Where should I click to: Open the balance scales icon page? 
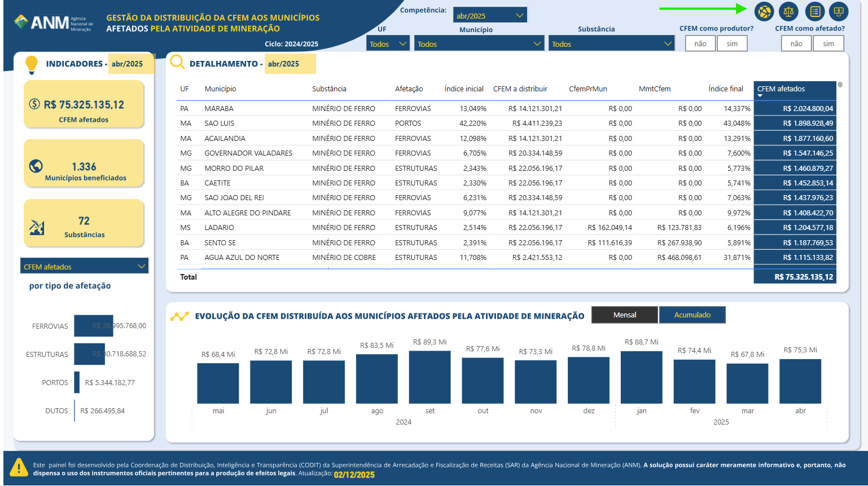click(x=788, y=11)
